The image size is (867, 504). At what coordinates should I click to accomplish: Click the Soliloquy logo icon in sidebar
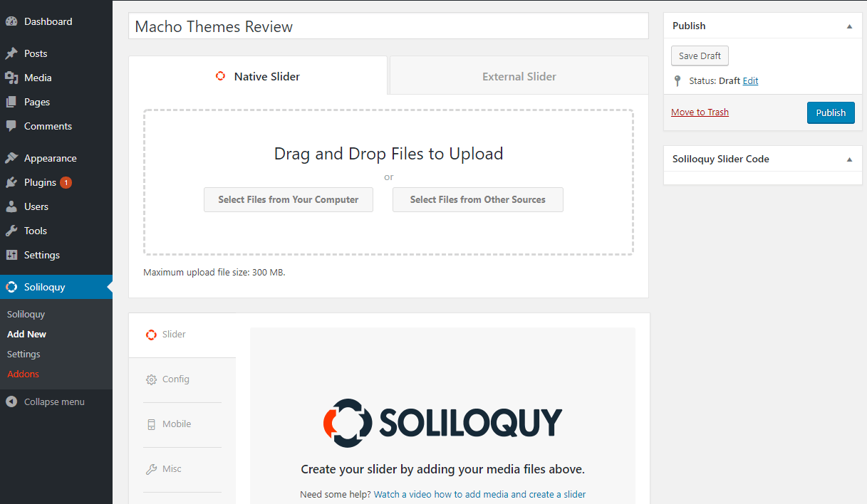pos(11,287)
